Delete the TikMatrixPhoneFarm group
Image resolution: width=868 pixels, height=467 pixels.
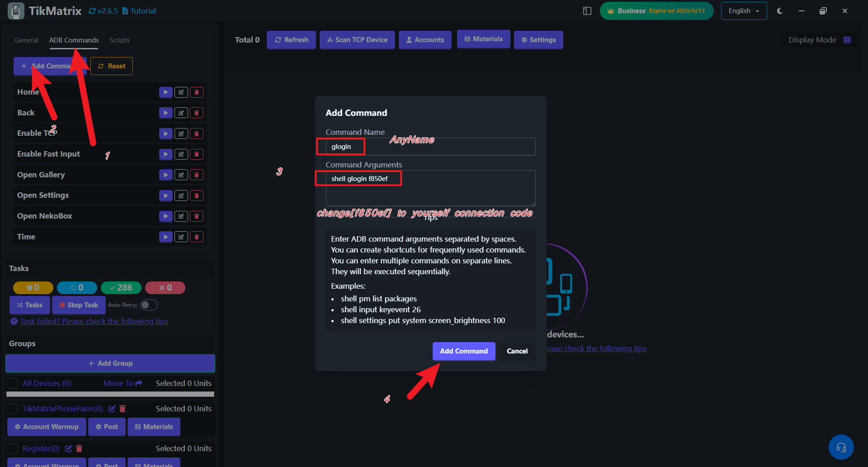tap(123, 409)
